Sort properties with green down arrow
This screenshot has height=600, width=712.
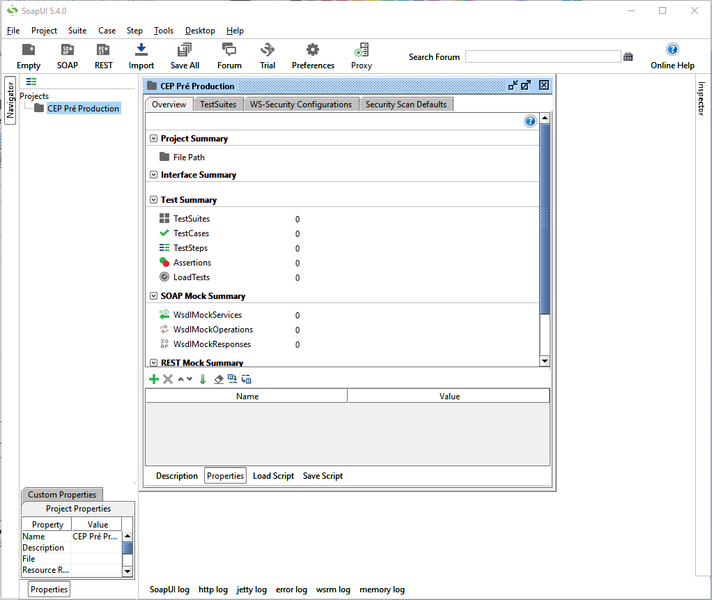coord(203,379)
